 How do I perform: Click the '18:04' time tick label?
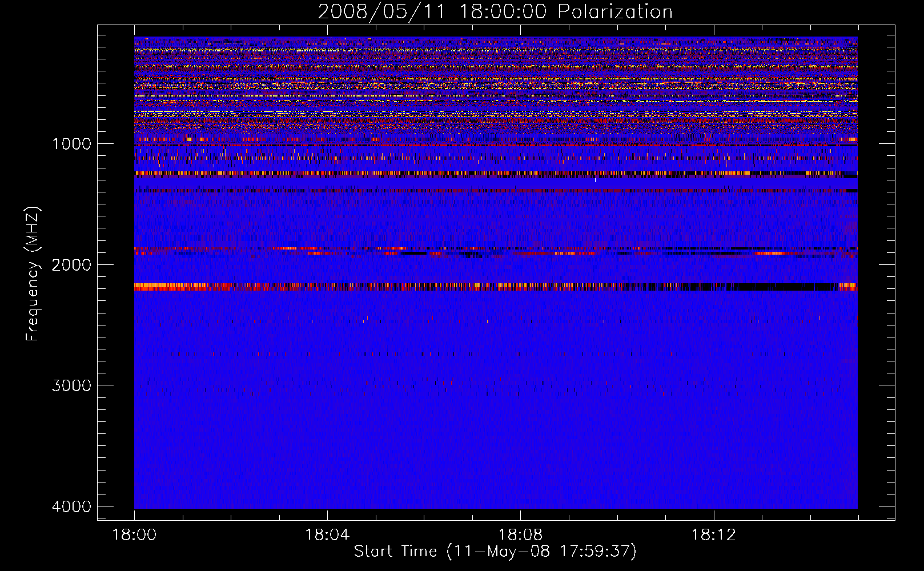(x=327, y=535)
